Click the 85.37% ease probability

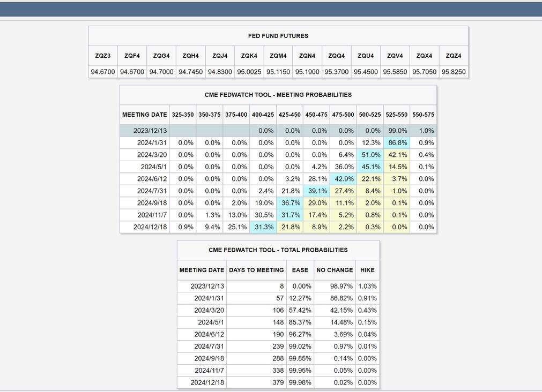point(300,322)
